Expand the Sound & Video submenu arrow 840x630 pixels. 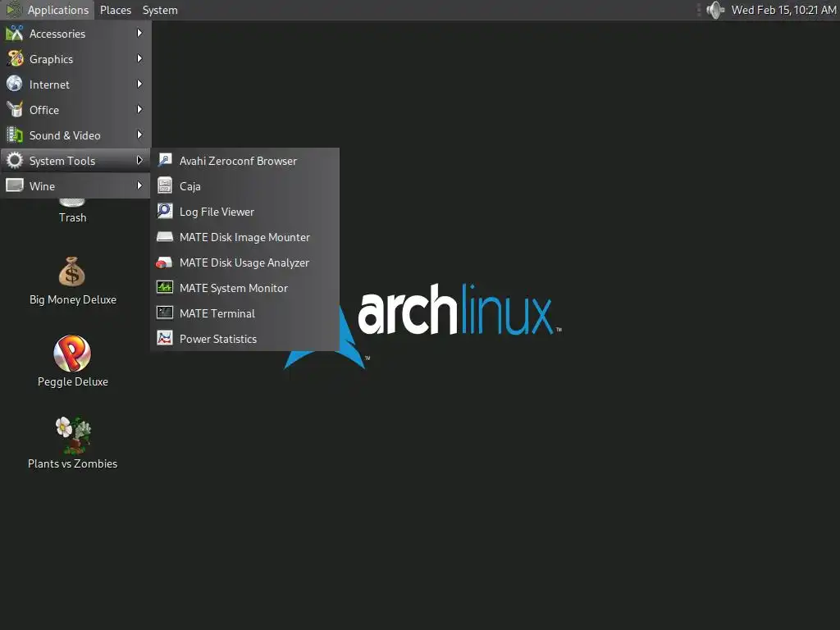(139, 135)
